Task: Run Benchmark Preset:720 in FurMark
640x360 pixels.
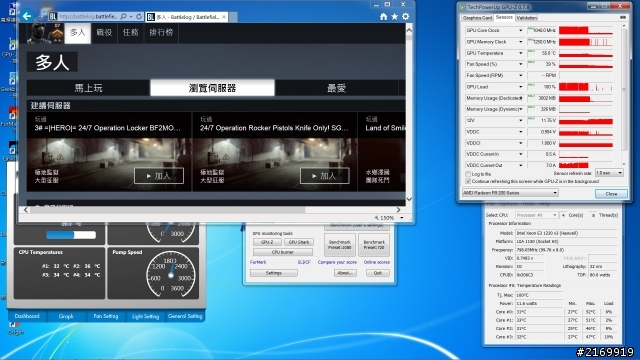Action: pos(374,244)
